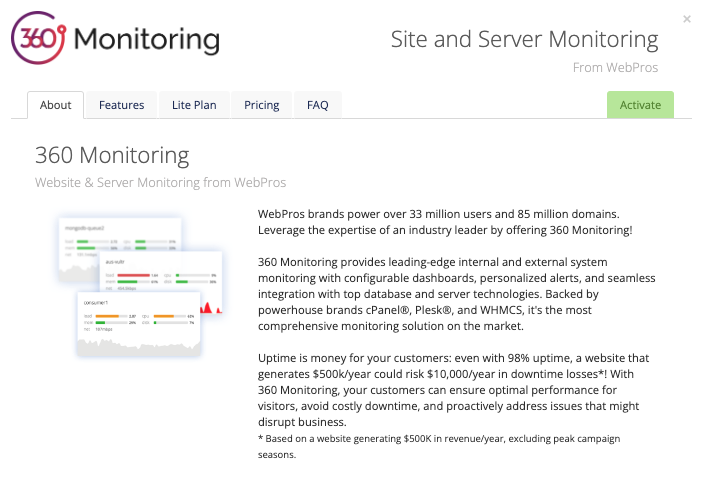View the FAQ tab

(x=317, y=105)
